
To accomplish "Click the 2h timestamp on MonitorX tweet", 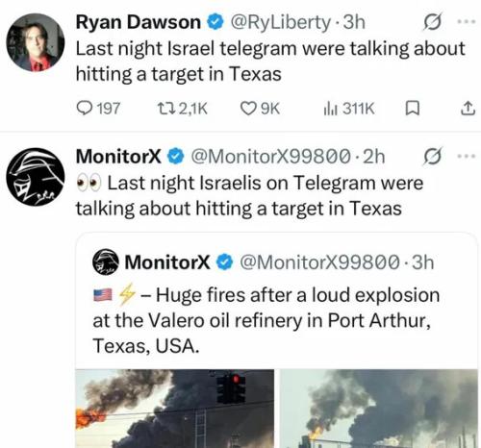I will tap(374, 157).
